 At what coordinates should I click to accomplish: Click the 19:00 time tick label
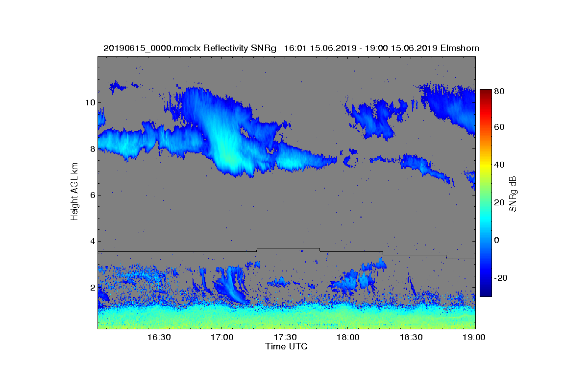[474, 337]
